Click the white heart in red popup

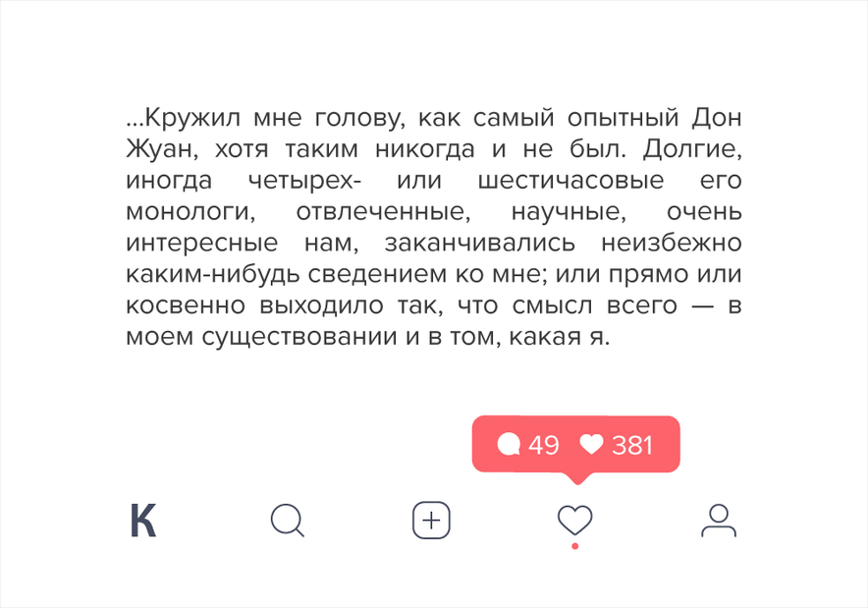pos(591,444)
